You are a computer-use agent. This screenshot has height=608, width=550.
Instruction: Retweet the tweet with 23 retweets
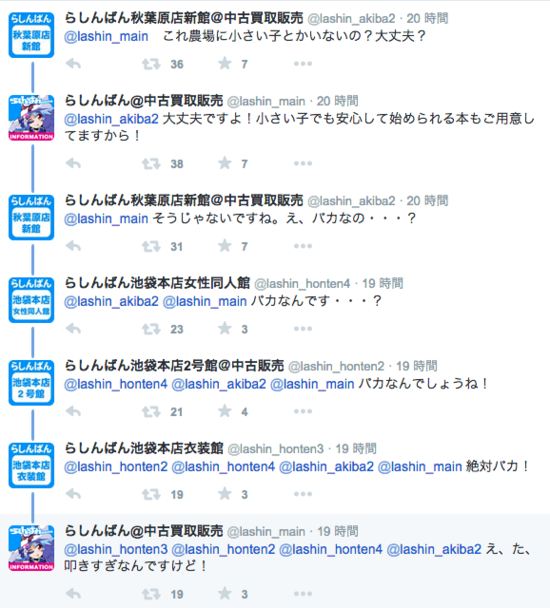(151, 329)
